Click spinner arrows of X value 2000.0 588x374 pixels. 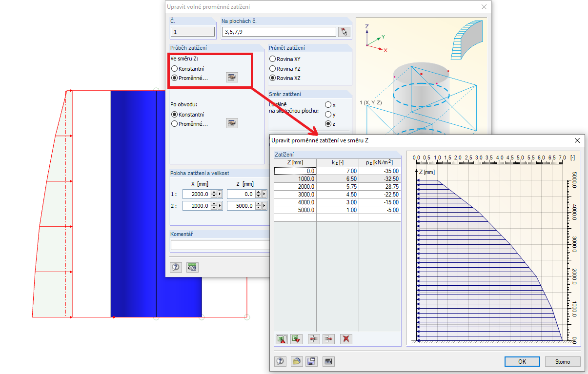coord(213,194)
